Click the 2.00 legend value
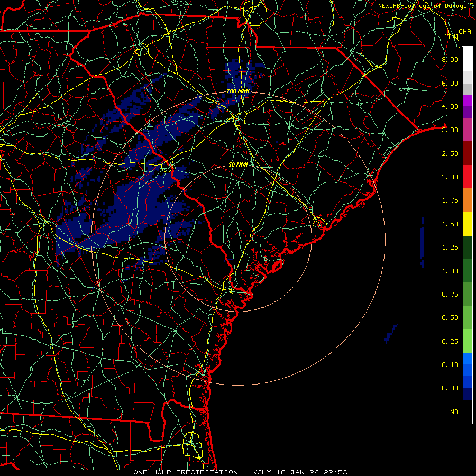The width and height of the screenshot is (476, 476). coord(450,177)
